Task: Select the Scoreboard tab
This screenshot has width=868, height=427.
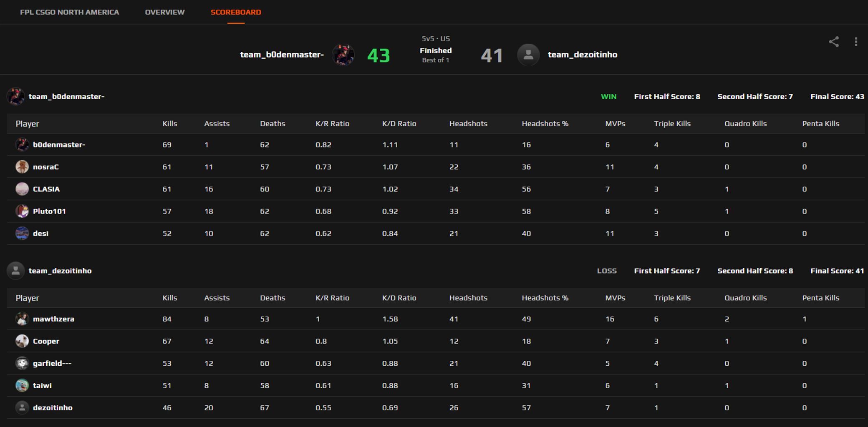Action: point(236,12)
